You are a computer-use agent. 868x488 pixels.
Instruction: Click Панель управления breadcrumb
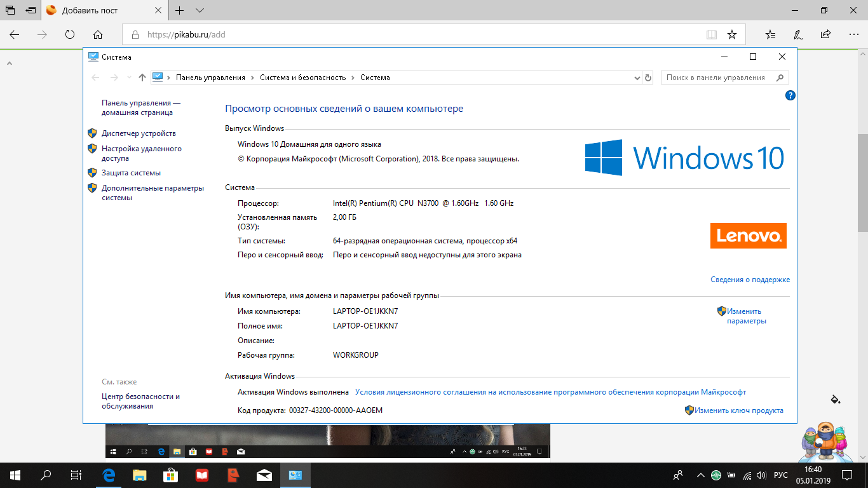point(210,78)
